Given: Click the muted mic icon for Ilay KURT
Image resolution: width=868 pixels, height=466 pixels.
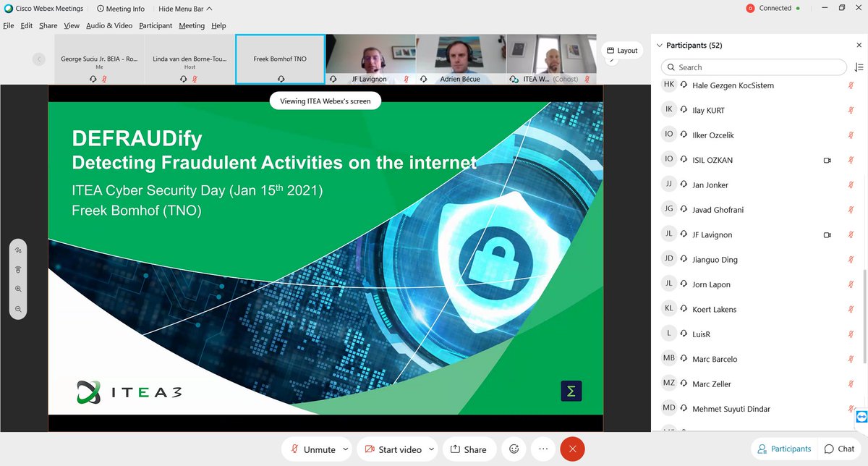Looking at the screenshot, I should [x=851, y=110].
